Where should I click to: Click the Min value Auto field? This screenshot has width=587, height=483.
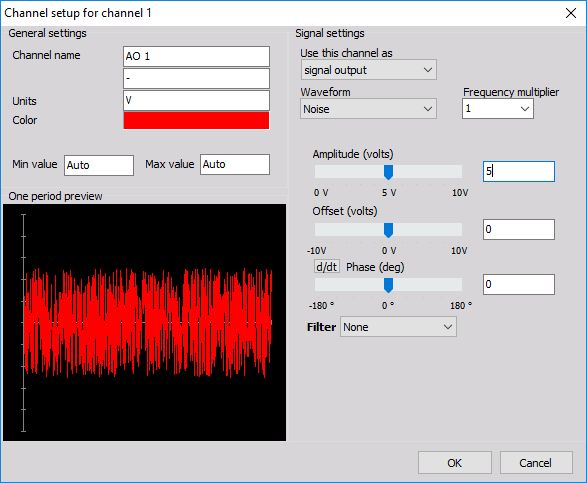[x=99, y=165]
